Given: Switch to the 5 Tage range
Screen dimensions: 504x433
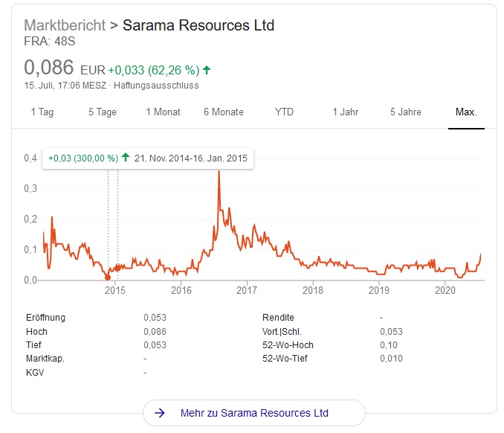Looking at the screenshot, I should [x=102, y=112].
